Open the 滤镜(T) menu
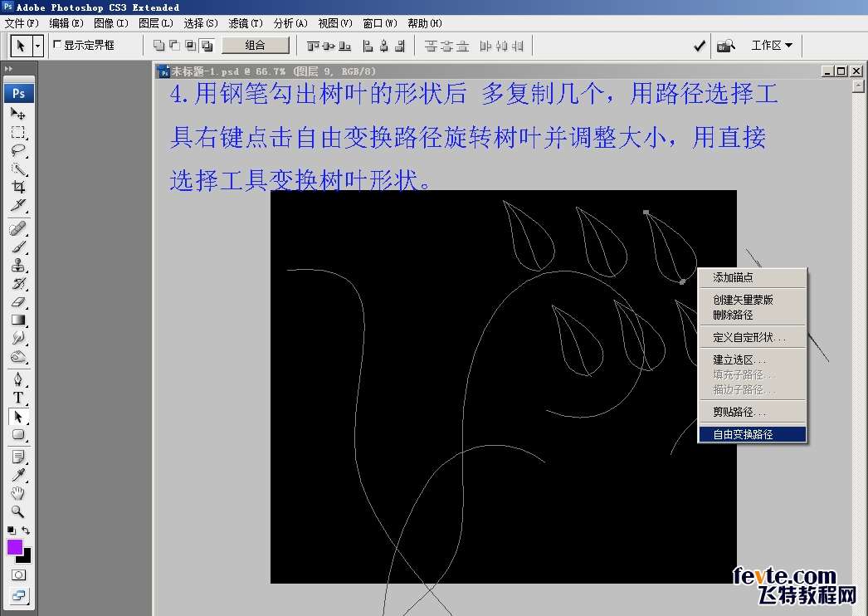This screenshot has width=868, height=616. 246,23
